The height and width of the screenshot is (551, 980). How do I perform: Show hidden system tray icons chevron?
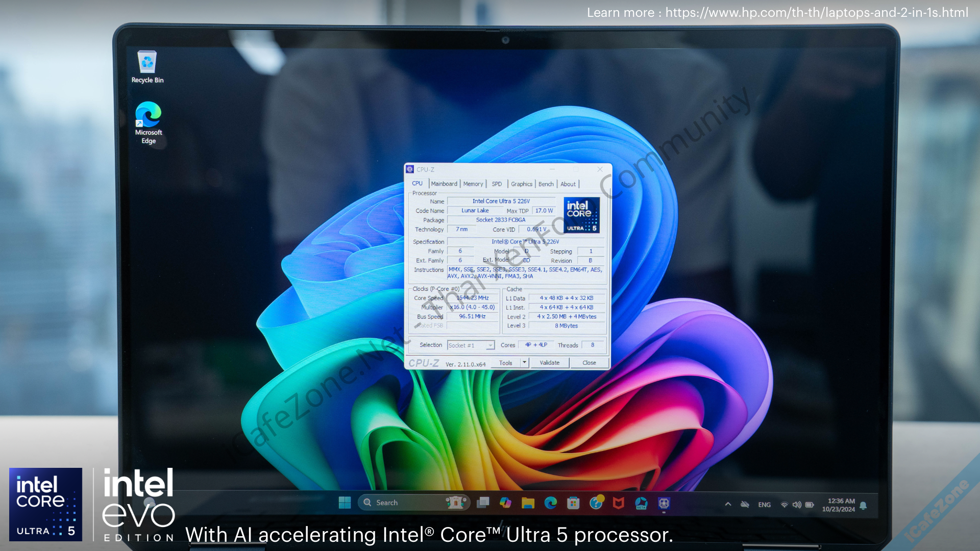pos(728,505)
